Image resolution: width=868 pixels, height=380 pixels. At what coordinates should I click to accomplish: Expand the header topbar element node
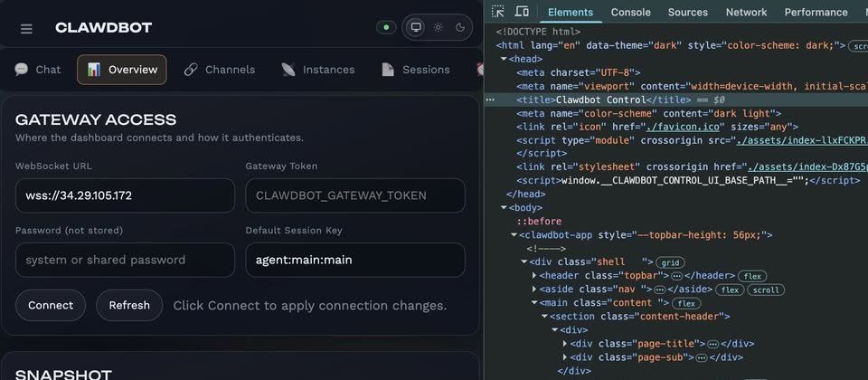coord(533,275)
